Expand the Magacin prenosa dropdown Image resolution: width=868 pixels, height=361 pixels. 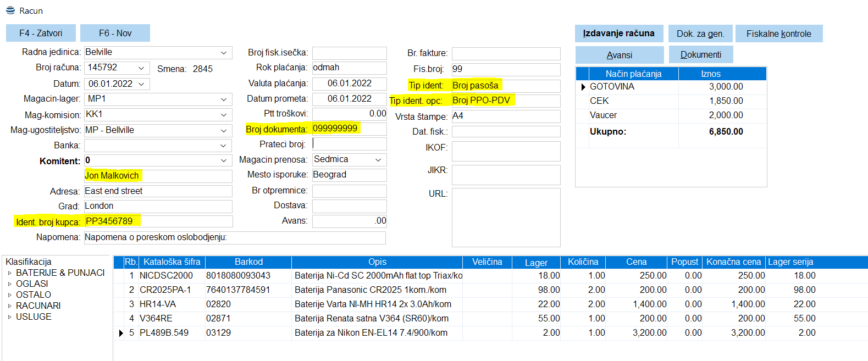(x=378, y=160)
